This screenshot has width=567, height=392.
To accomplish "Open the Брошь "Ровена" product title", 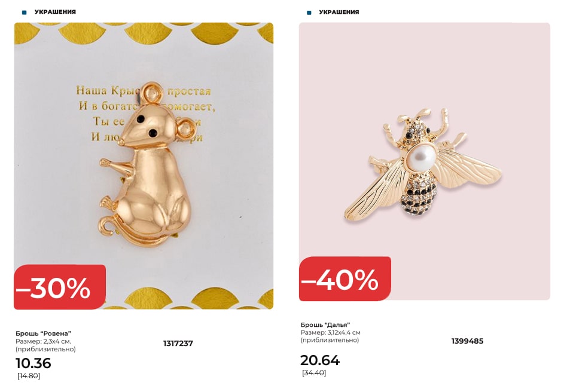I will coord(44,333).
